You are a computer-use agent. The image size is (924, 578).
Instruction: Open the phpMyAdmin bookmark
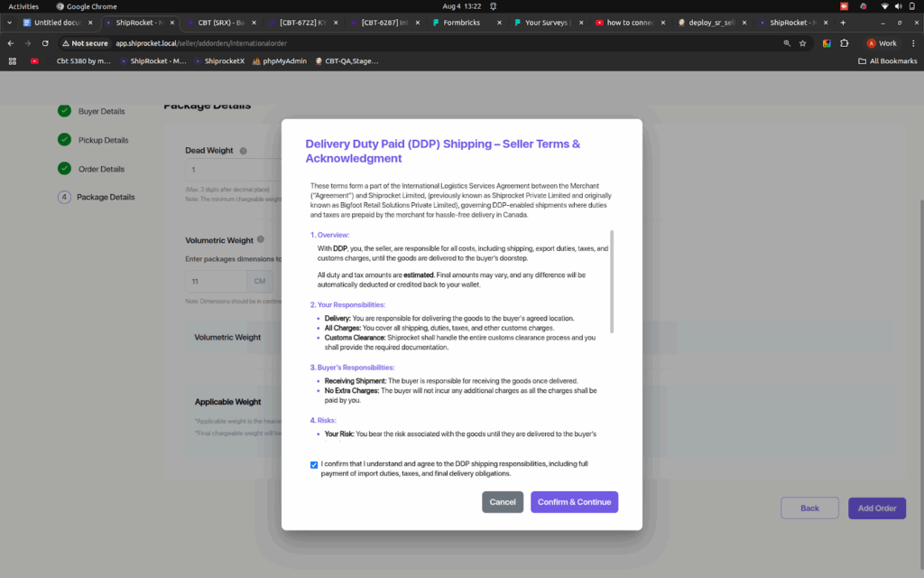point(279,61)
